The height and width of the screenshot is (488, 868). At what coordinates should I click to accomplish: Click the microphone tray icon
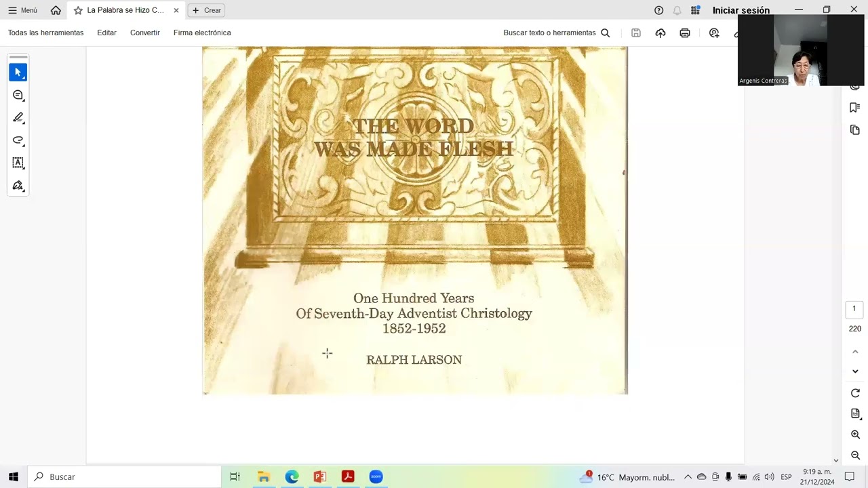pyautogui.click(x=728, y=477)
